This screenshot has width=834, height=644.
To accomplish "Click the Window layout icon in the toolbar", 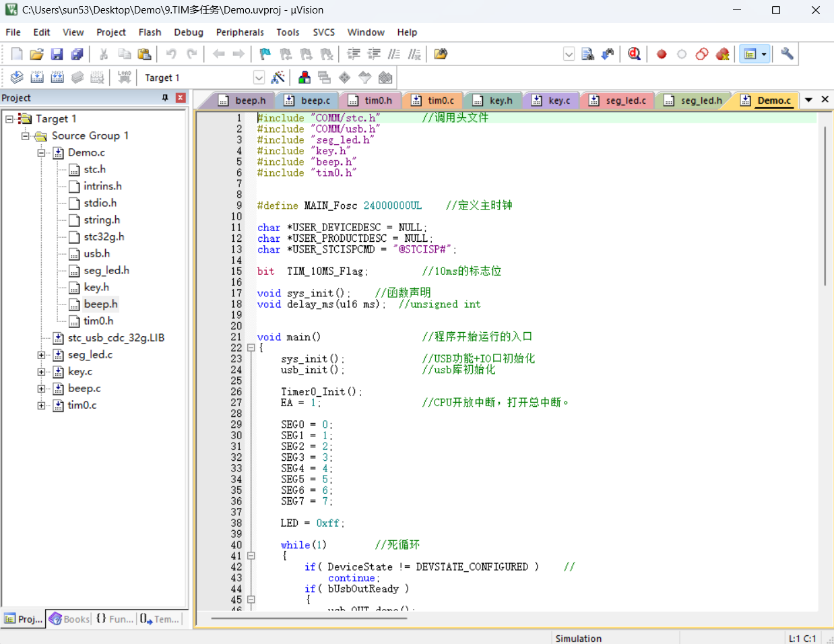I will [750, 54].
